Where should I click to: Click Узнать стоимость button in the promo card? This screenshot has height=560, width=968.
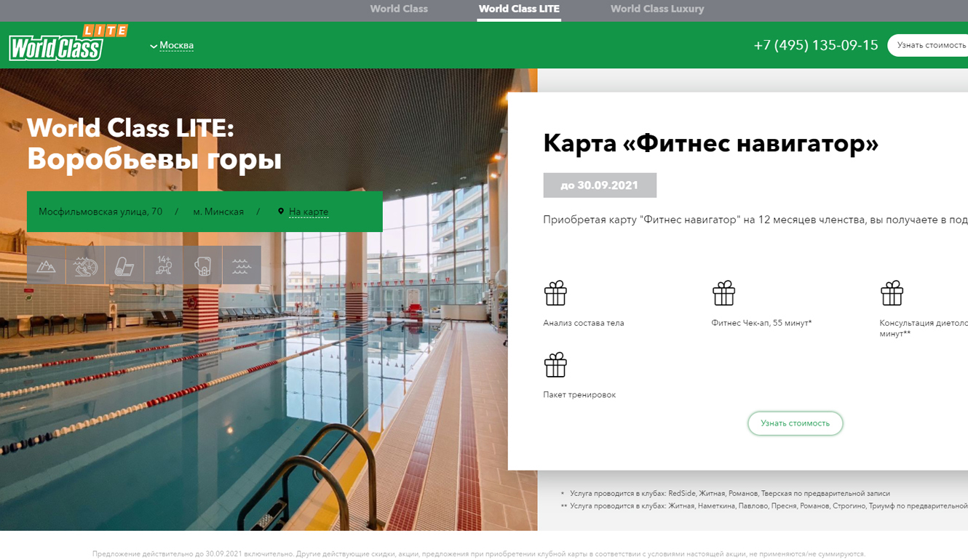[796, 423]
